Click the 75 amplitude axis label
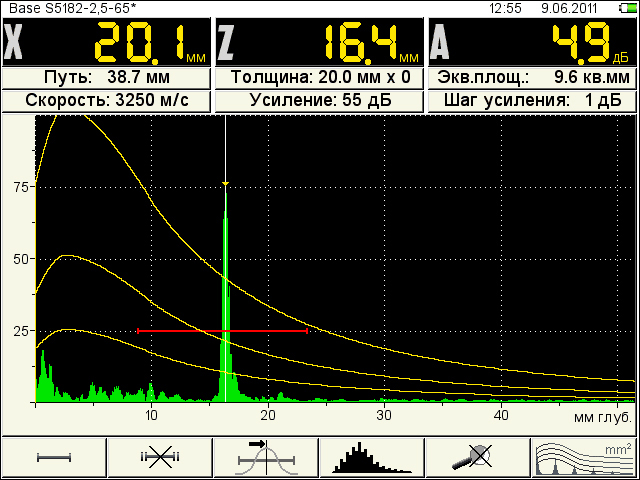This screenshot has width=640, height=480. 20,187
